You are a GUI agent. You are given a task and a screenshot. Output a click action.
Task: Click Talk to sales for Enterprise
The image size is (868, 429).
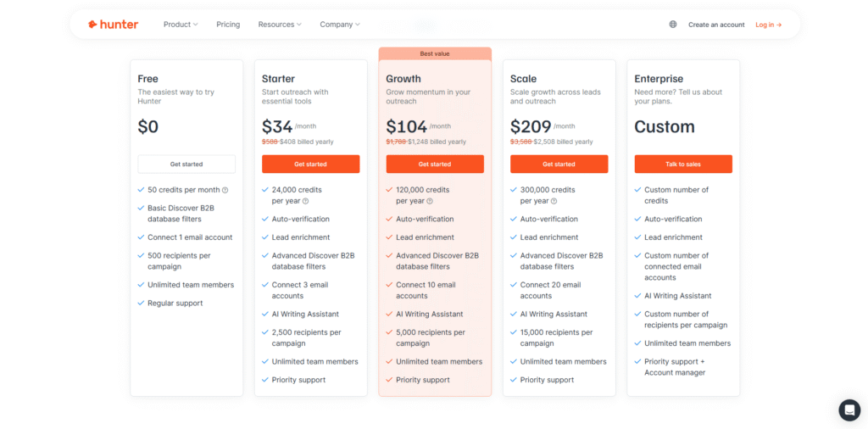pos(683,164)
